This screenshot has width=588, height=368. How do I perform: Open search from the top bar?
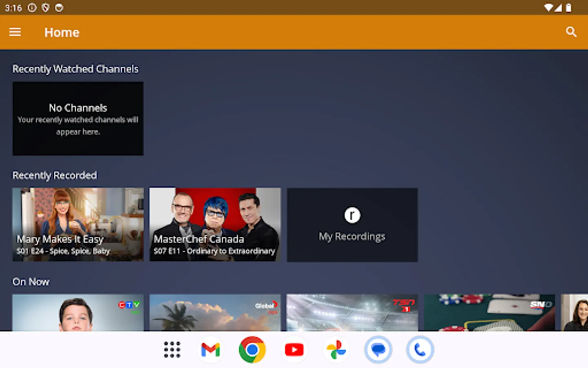[571, 32]
